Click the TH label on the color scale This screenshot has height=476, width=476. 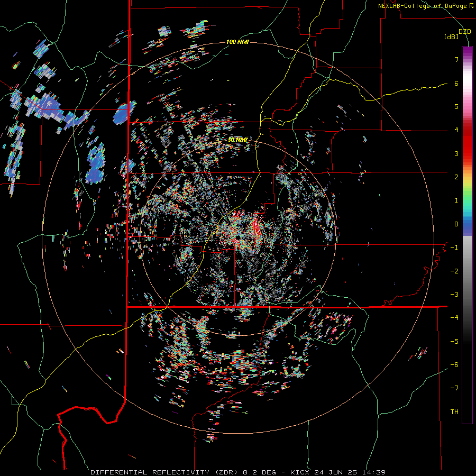[454, 412]
